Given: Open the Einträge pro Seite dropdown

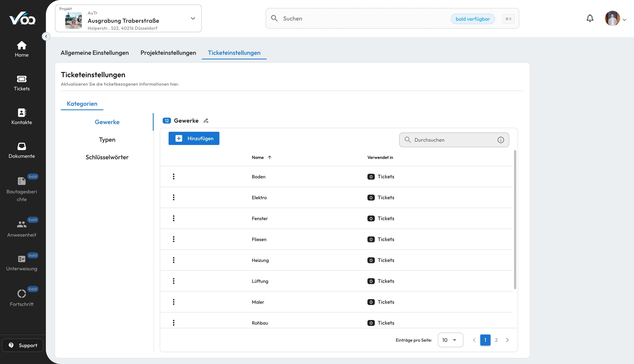Looking at the screenshot, I should (x=450, y=340).
